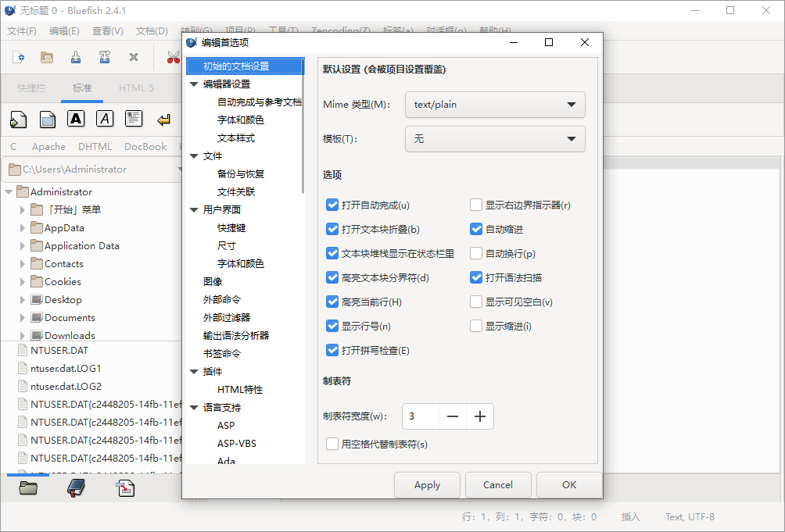
Task: Open the 文档(D) menu
Action: click(152, 31)
